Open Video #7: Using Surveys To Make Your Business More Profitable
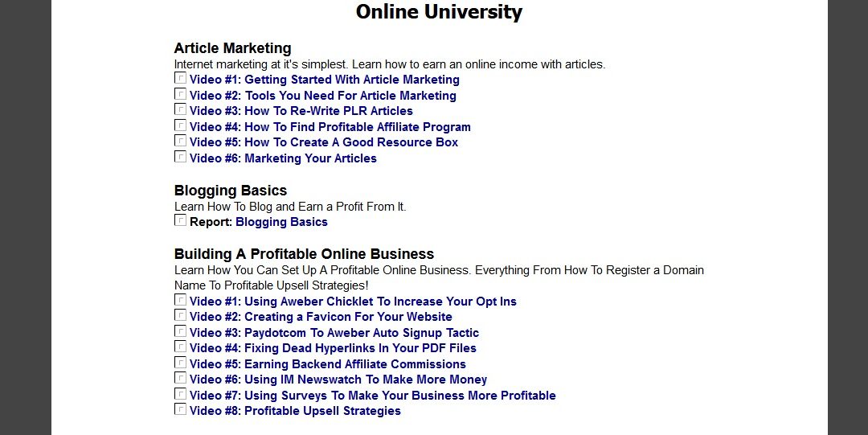The image size is (868, 435). pyautogui.click(x=373, y=396)
